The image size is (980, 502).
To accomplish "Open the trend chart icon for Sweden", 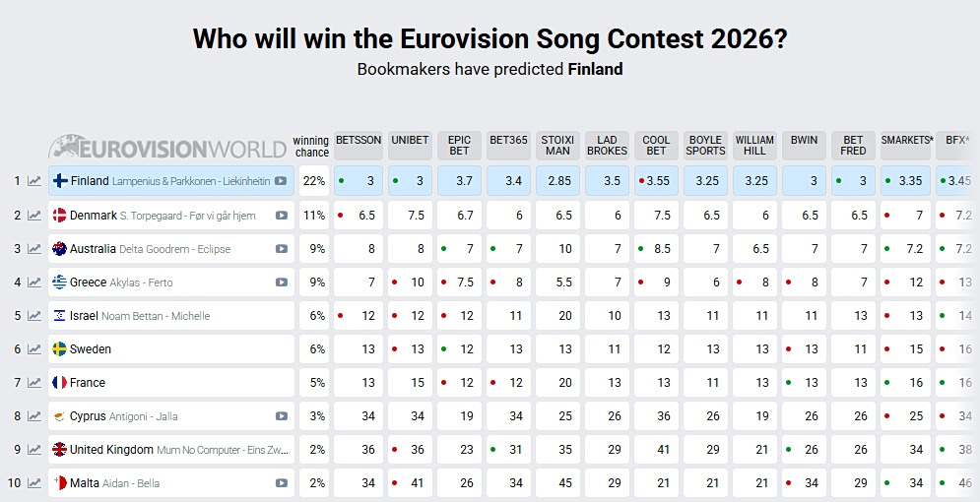I will click(x=34, y=349).
